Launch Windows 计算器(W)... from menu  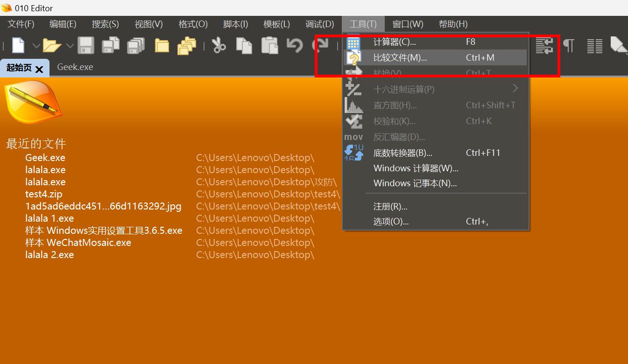click(435, 168)
